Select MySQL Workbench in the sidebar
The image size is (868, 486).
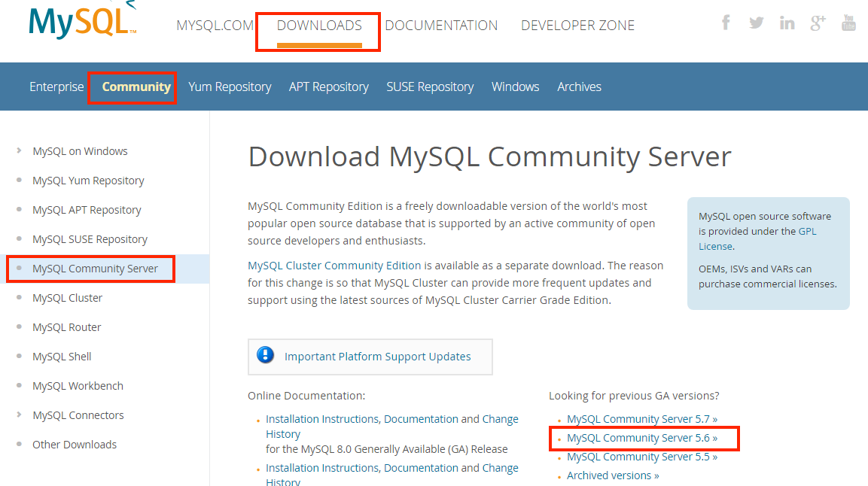click(78, 385)
